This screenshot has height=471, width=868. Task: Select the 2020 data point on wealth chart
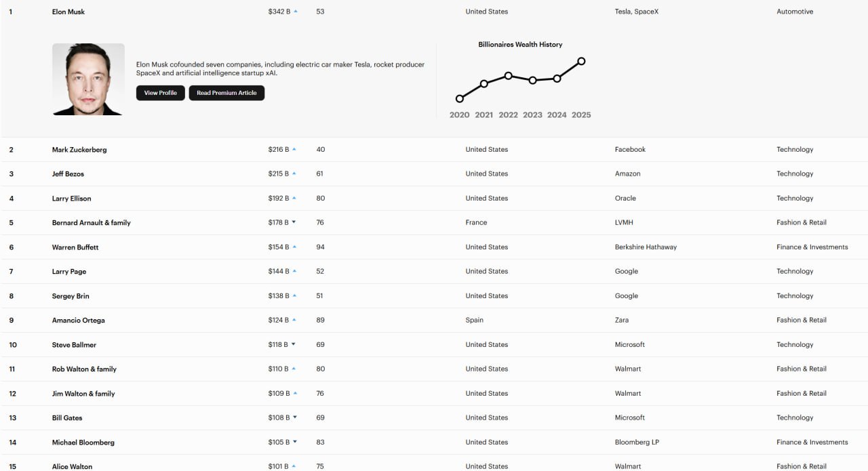click(460, 99)
